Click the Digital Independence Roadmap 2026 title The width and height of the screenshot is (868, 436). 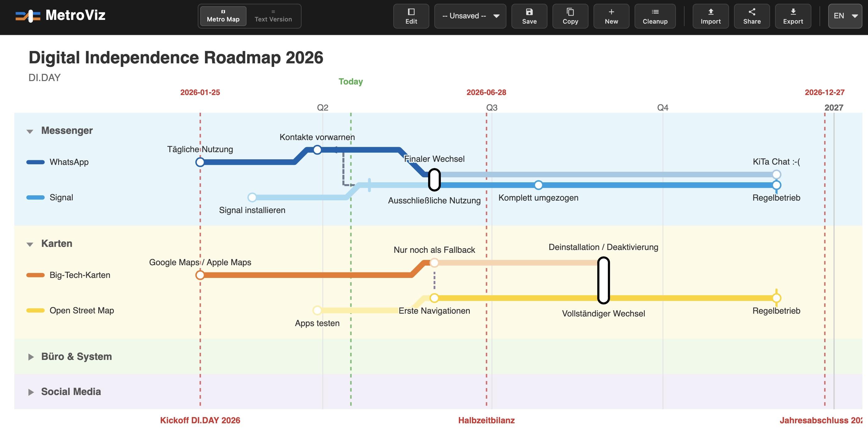[x=176, y=57]
